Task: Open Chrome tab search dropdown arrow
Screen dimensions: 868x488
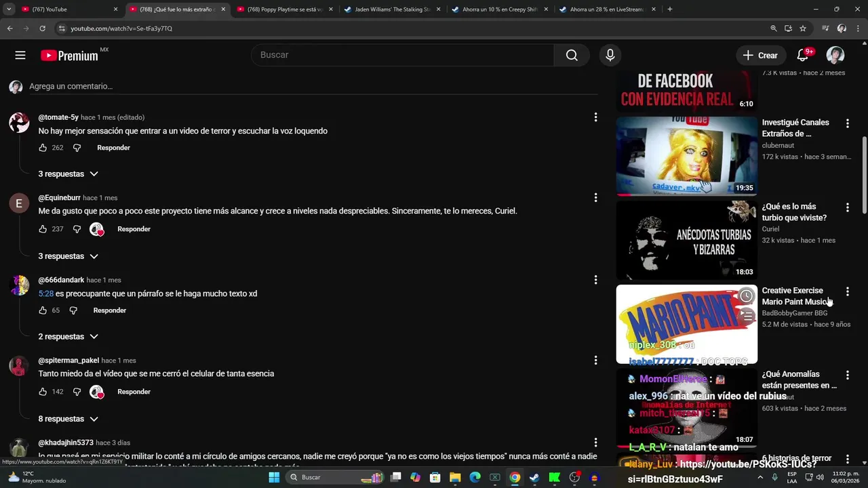Action: pyautogui.click(x=9, y=9)
